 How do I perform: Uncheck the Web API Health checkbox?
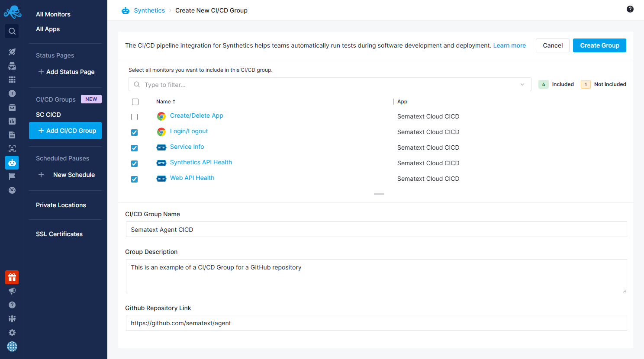(x=135, y=179)
